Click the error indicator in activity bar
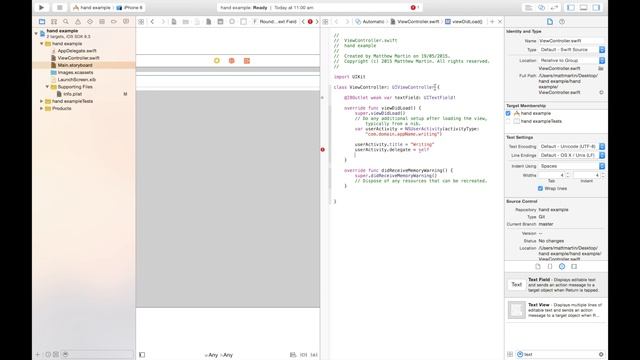Viewport: 640px width, 360px height. [414, 7]
